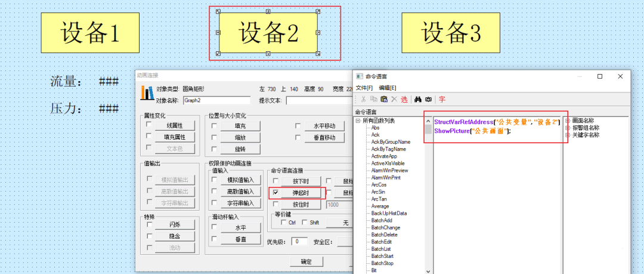644x274 pixels.
Task: Click the binoculars Find icon
Action: click(418, 99)
